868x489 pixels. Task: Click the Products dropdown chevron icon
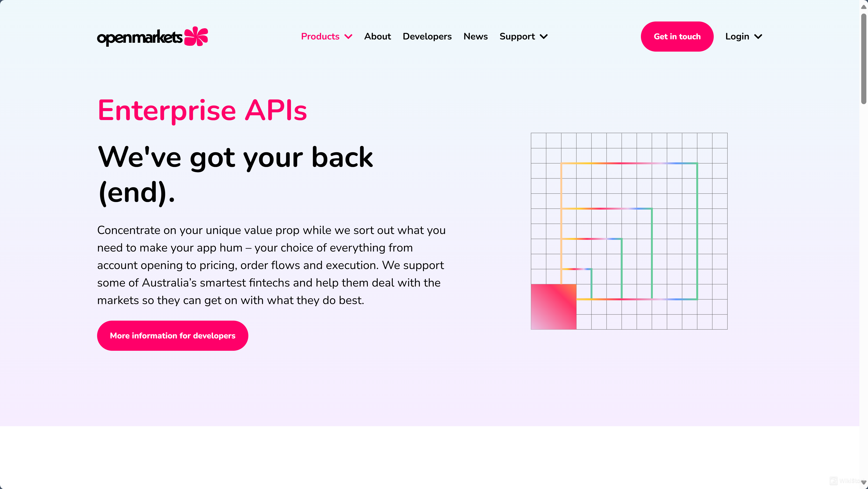[x=348, y=36]
